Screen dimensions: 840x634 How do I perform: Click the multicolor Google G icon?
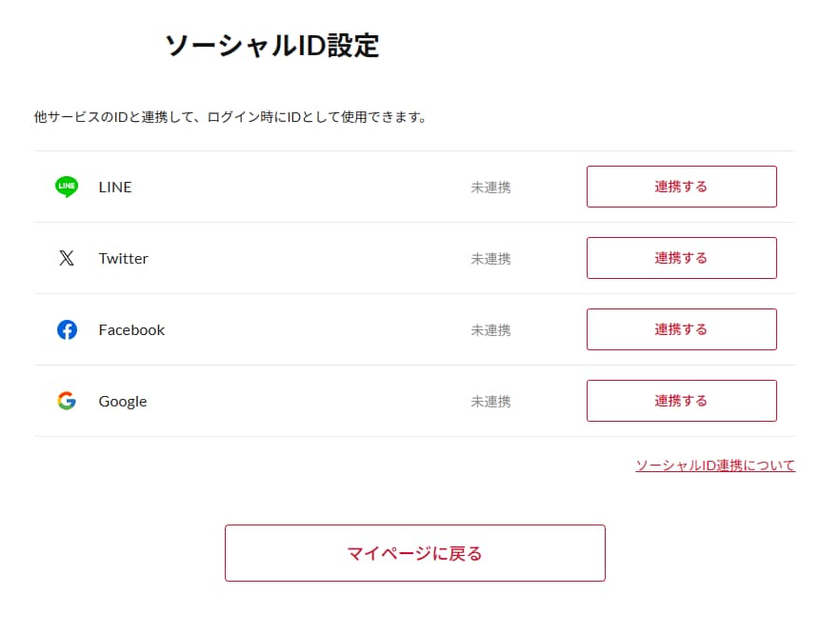click(x=67, y=401)
